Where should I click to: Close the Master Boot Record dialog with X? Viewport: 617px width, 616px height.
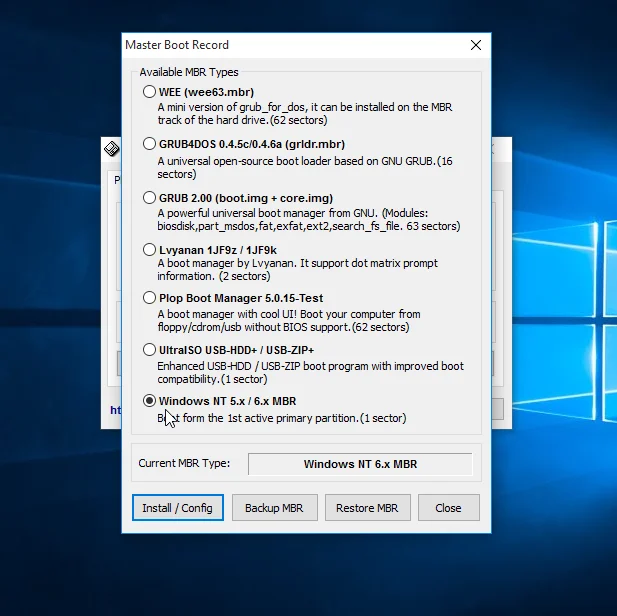(476, 45)
